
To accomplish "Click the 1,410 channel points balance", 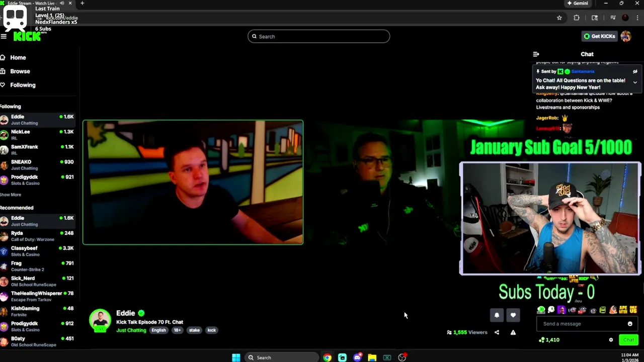I will 549,340.
